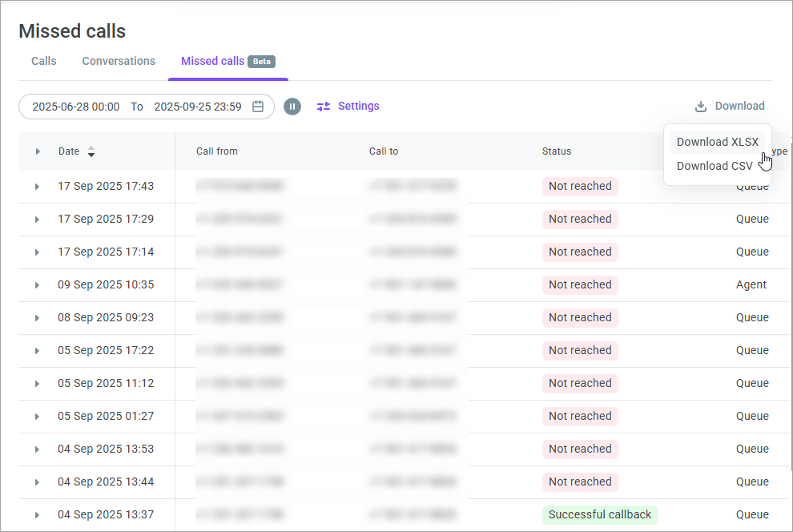The image size is (793, 532).
Task: Pause auto-refresh with the pause button
Action: point(292,107)
